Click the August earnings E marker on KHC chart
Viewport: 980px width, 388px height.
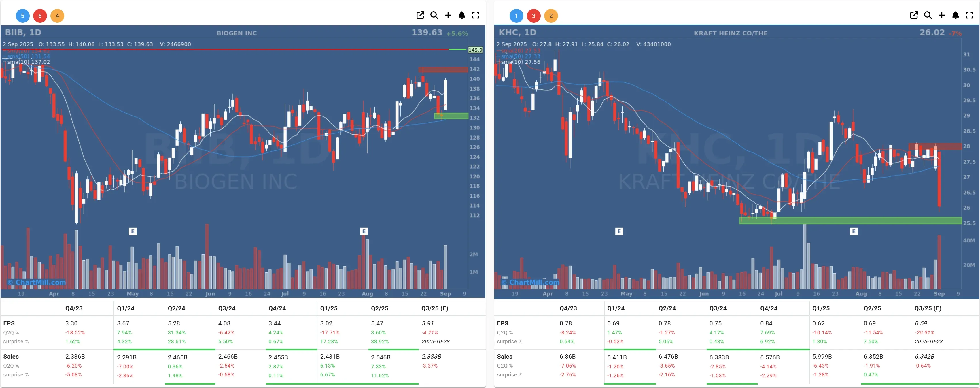(x=854, y=231)
